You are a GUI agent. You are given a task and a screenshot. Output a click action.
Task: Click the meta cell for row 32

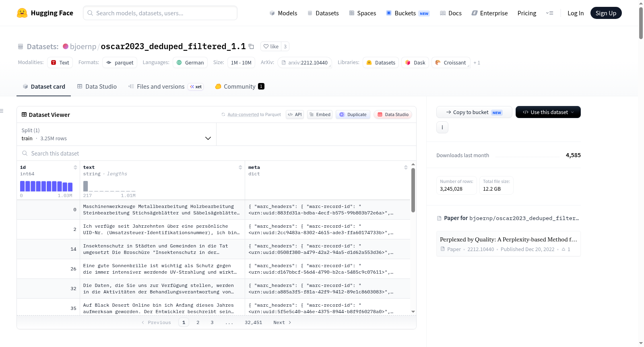pyautogui.click(x=328, y=289)
